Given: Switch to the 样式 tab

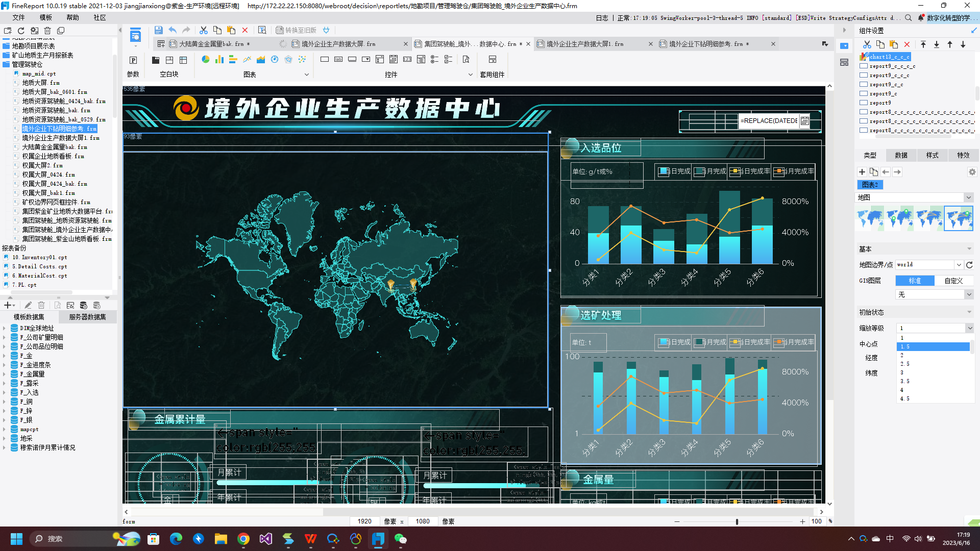Looking at the screenshot, I should [x=932, y=155].
